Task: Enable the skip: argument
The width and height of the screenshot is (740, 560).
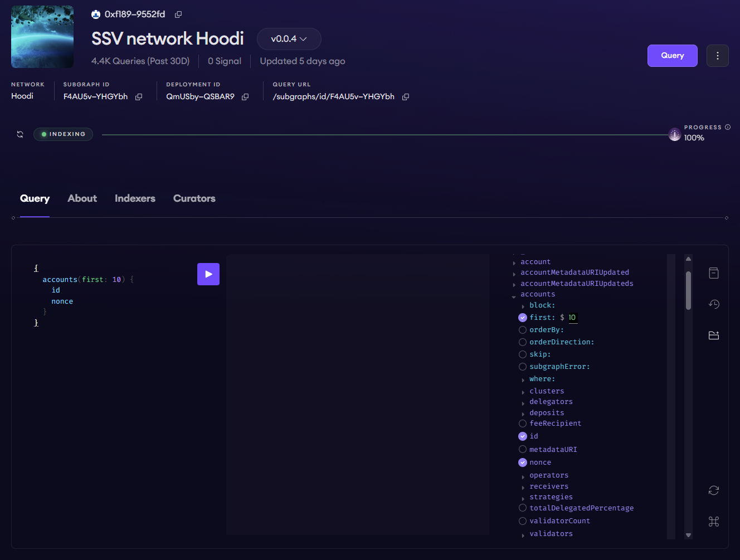Action: coord(523,354)
